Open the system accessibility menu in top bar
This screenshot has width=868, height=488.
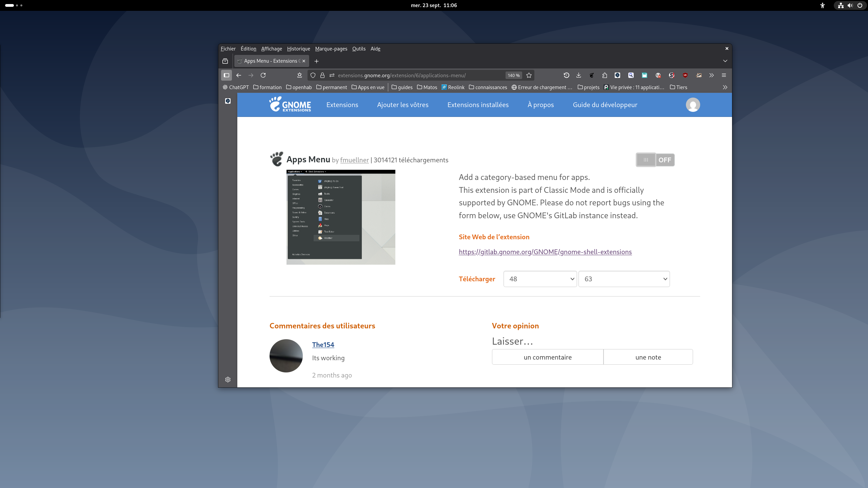point(823,5)
